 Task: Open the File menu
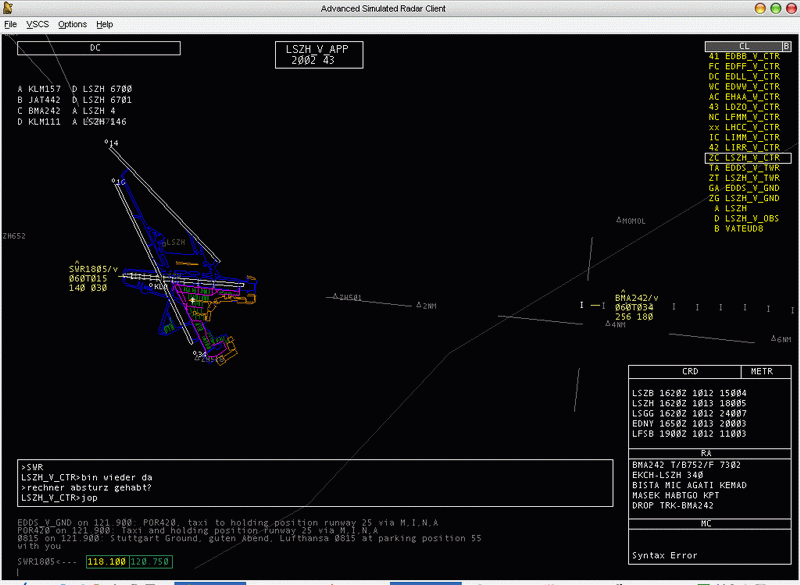[x=10, y=24]
